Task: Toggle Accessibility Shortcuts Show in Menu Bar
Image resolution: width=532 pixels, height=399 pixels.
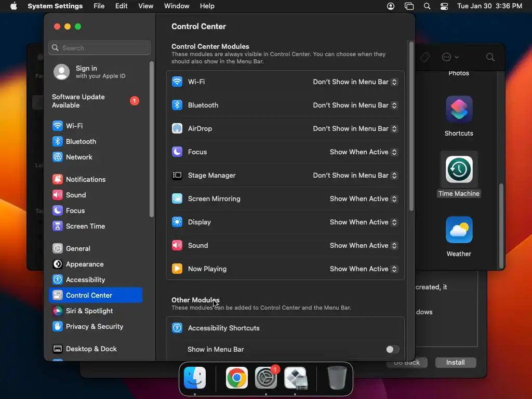Action: (393, 350)
